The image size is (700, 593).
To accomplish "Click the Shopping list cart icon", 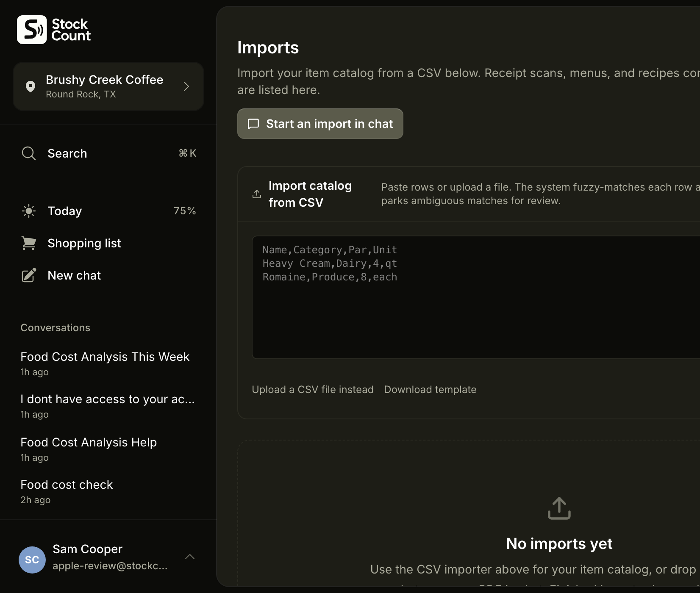I will [28, 243].
